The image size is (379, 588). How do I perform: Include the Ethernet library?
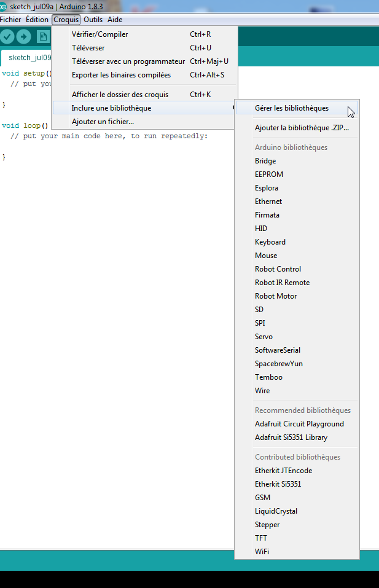(297, 202)
